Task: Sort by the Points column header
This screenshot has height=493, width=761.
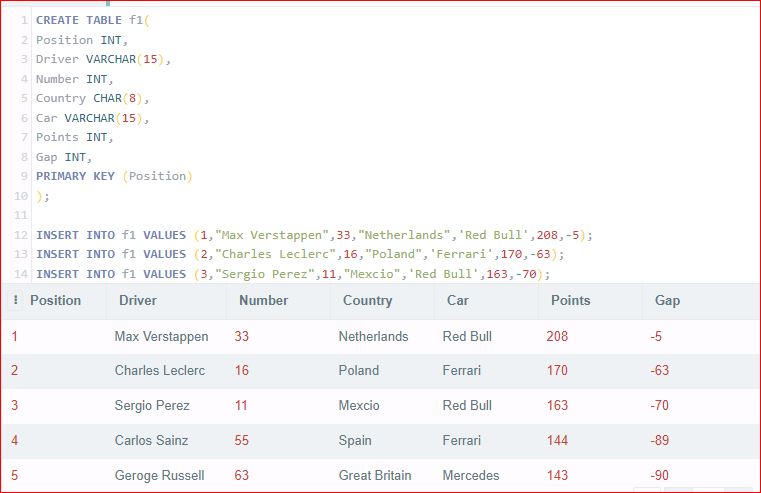Action: click(571, 300)
